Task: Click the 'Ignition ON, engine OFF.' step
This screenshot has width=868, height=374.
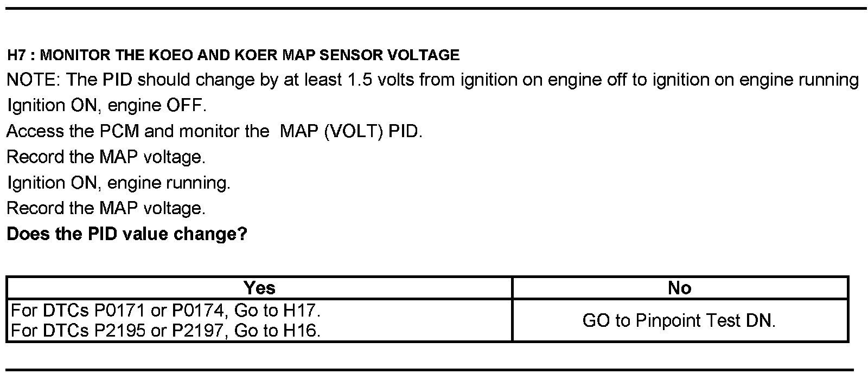Action: 107,105
